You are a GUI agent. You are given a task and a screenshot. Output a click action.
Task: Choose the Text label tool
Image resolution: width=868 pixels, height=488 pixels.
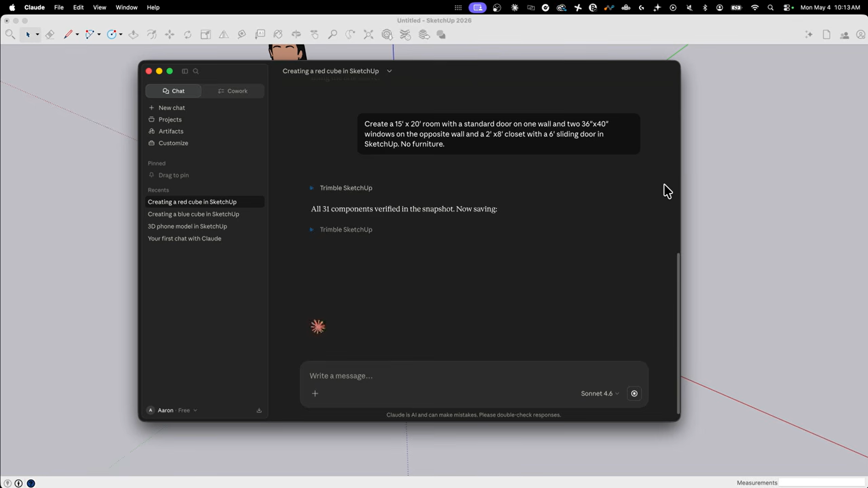260,34
